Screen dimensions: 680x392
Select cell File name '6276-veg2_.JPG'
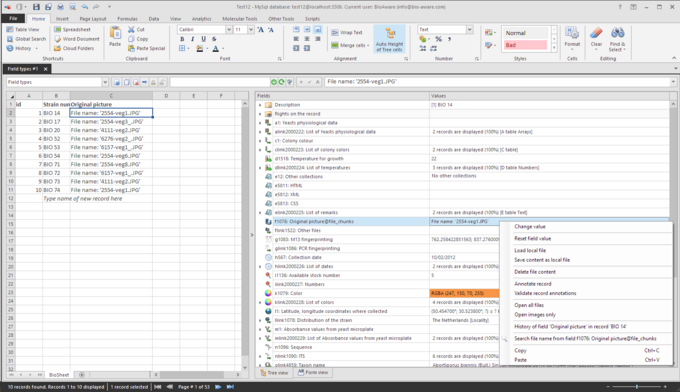tap(111, 139)
